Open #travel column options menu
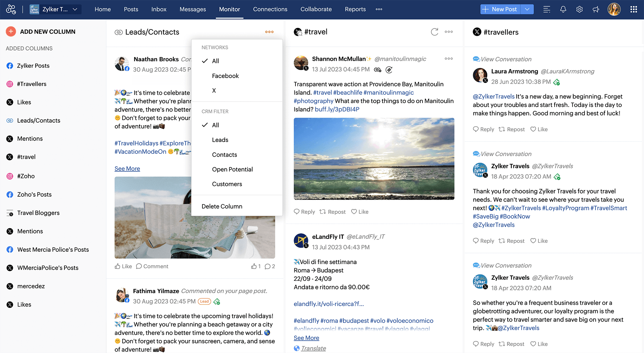644x353 pixels. 449,32
